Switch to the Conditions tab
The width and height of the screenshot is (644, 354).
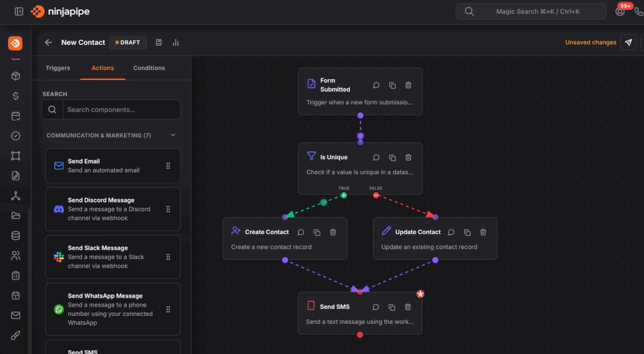pyautogui.click(x=149, y=68)
